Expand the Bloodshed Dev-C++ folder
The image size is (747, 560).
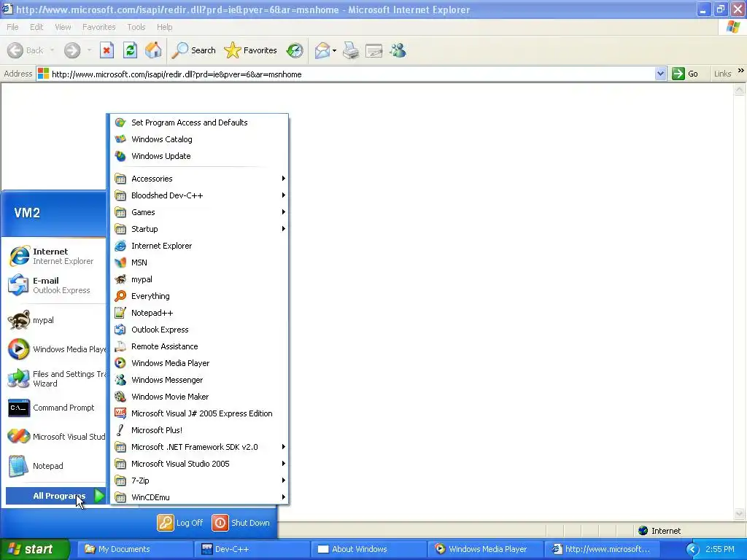(x=199, y=195)
